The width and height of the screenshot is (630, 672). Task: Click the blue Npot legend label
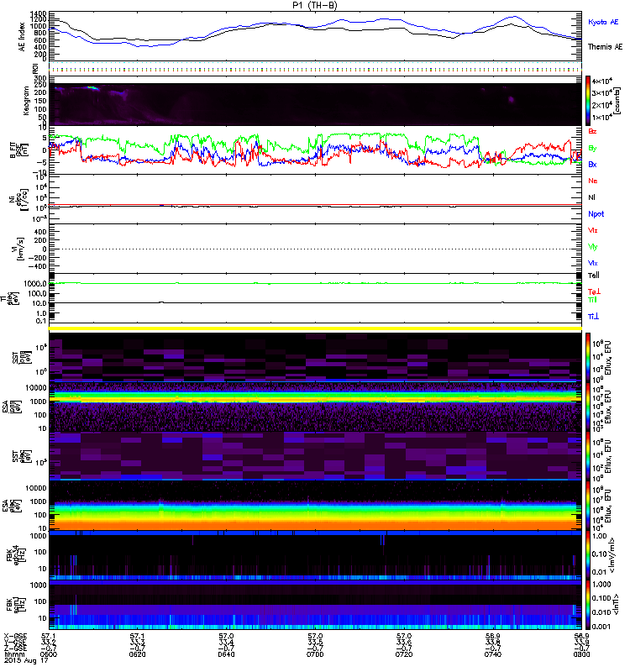(596, 213)
